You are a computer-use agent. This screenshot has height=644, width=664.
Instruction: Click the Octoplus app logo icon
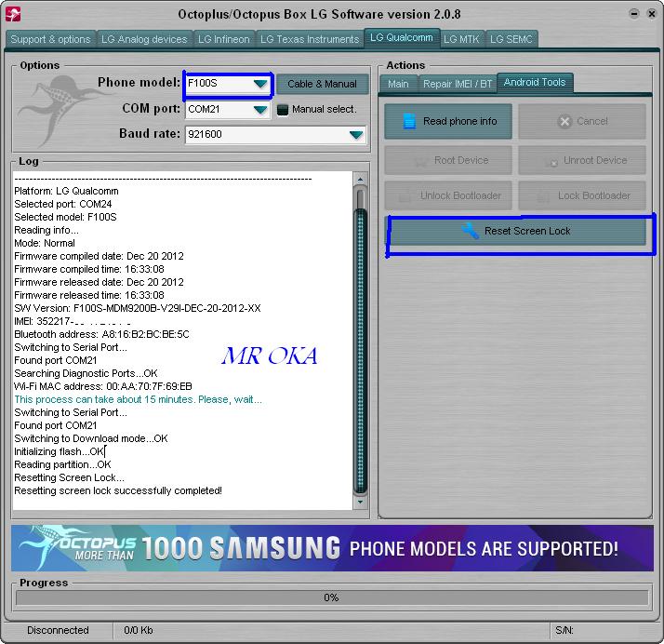click(13, 14)
